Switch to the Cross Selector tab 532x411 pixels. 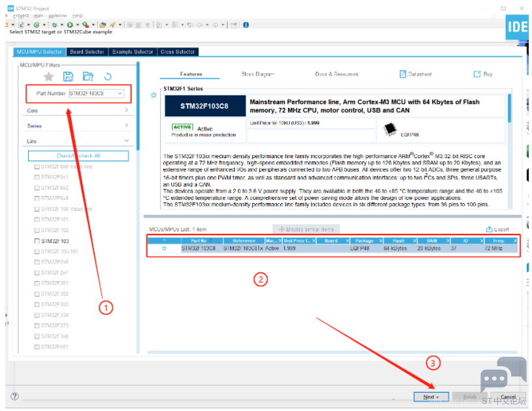[178, 52]
